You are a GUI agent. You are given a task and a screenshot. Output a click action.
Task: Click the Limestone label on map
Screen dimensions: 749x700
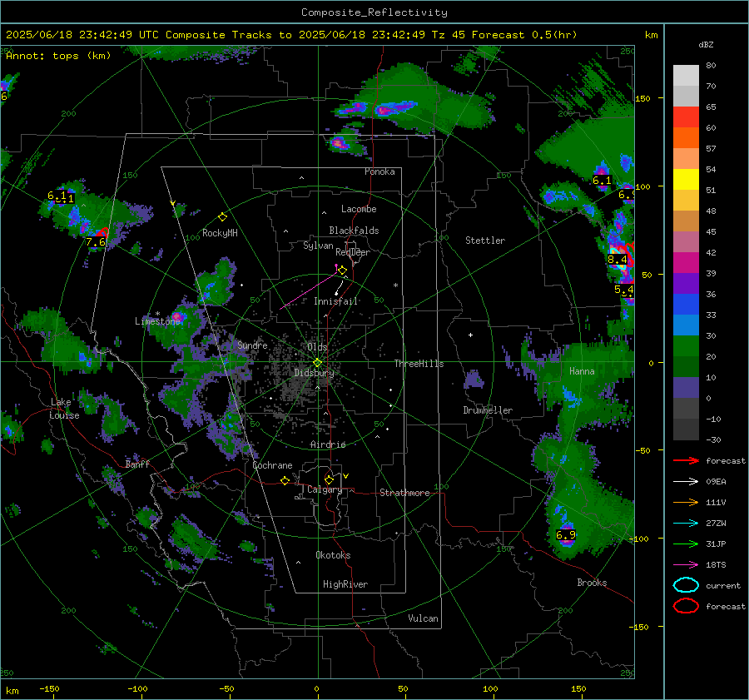(x=157, y=321)
